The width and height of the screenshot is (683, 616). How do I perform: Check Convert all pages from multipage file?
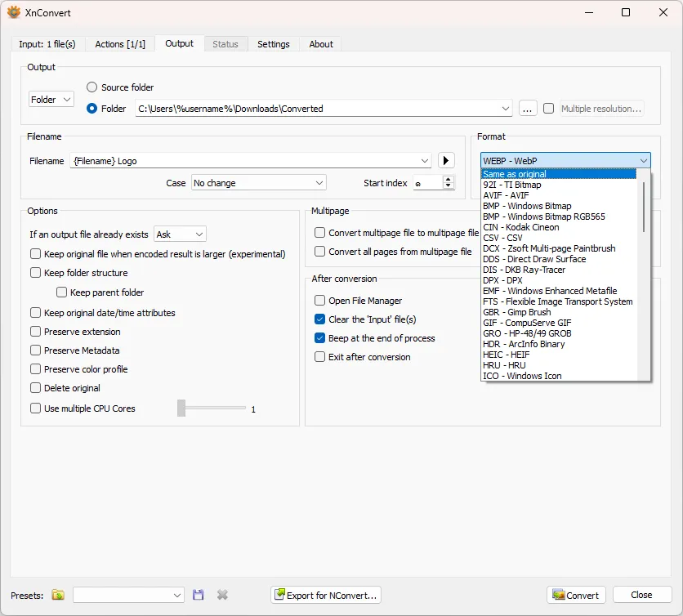coord(319,252)
